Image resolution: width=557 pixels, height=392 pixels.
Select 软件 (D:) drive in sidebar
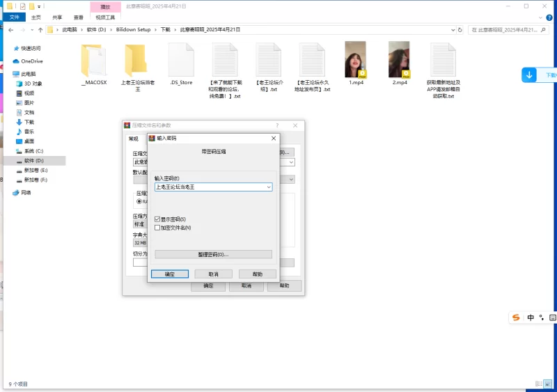(34, 161)
